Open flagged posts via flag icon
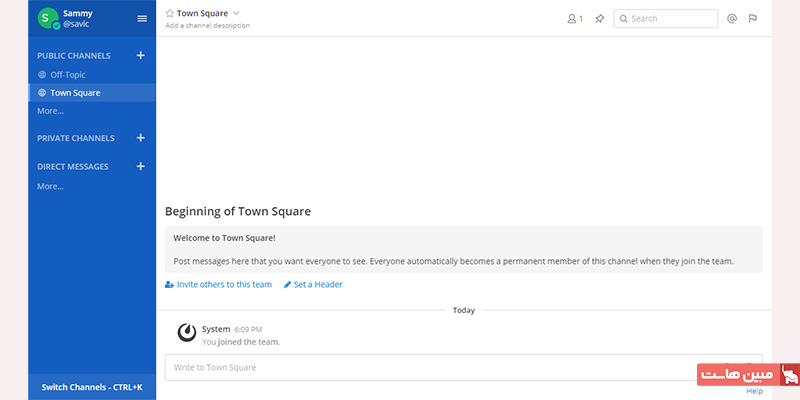 pyautogui.click(x=753, y=18)
